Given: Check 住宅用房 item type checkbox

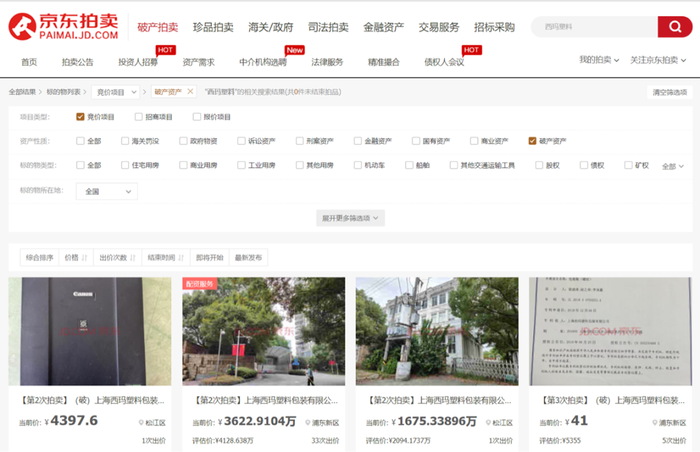Looking at the screenshot, I should 125,165.
